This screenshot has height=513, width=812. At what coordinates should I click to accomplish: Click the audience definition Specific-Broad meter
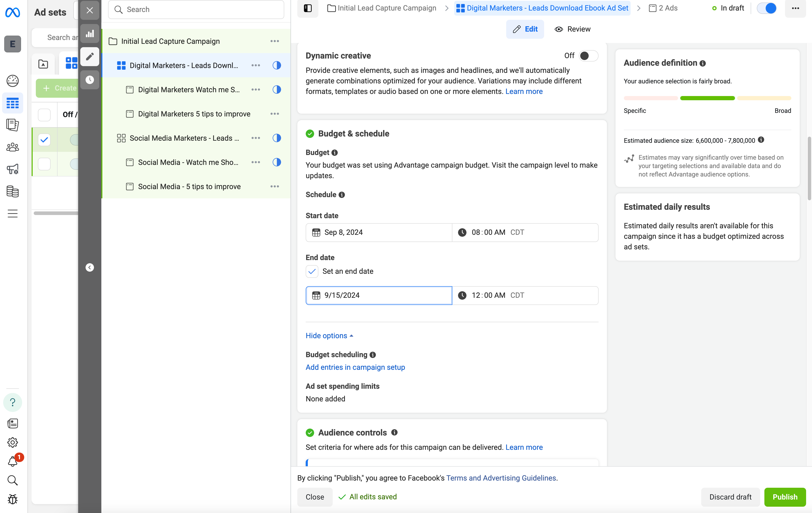[707, 98]
